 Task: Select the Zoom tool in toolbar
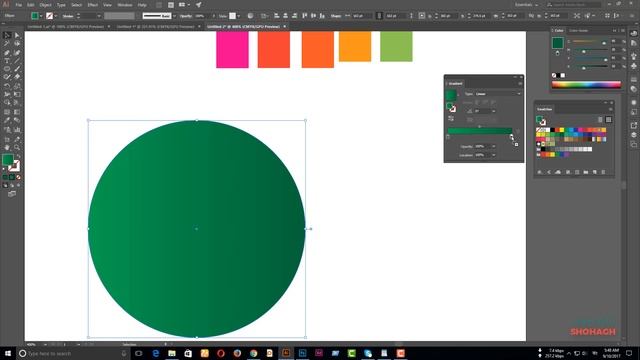[x=17, y=147]
